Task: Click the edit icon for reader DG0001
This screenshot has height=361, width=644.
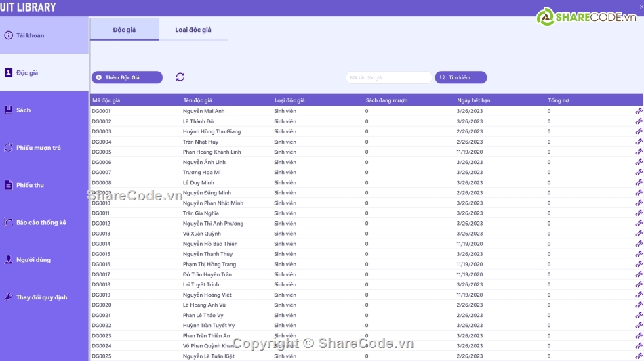Action: pos(639,111)
